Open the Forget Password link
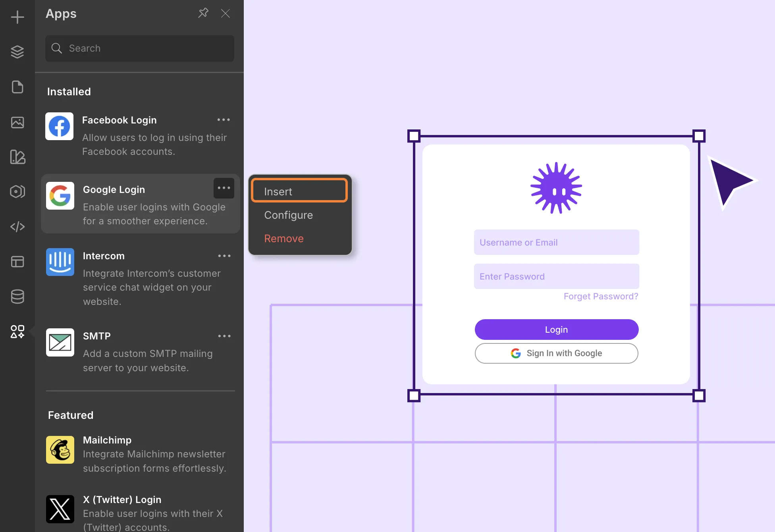Viewport: 775px width, 532px height. [x=601, y=296]
